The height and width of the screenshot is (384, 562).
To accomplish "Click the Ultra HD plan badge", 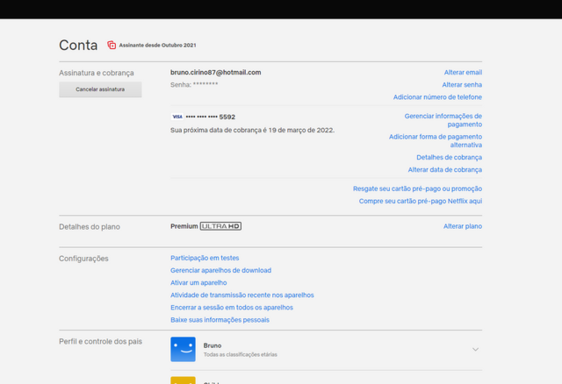I will (220, 226).
